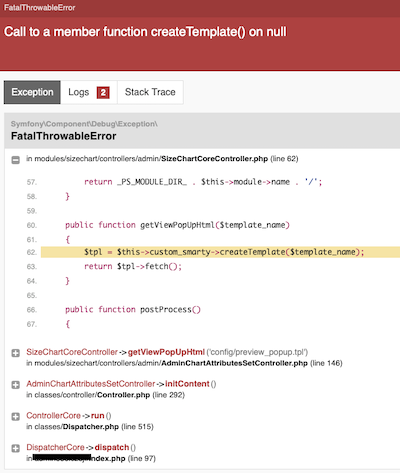Click the 'return _PS_MODULE_DIR_' code line 57

click(203, 182)
